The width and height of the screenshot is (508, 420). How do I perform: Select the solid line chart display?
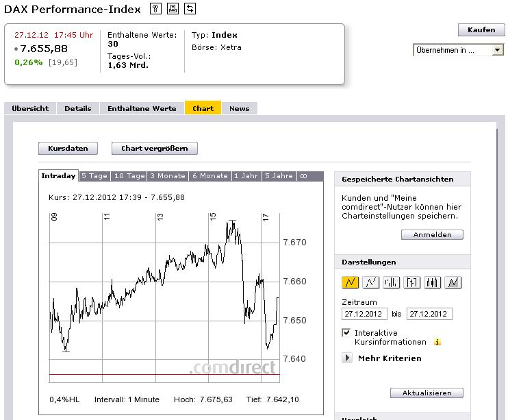coord(351,282)
